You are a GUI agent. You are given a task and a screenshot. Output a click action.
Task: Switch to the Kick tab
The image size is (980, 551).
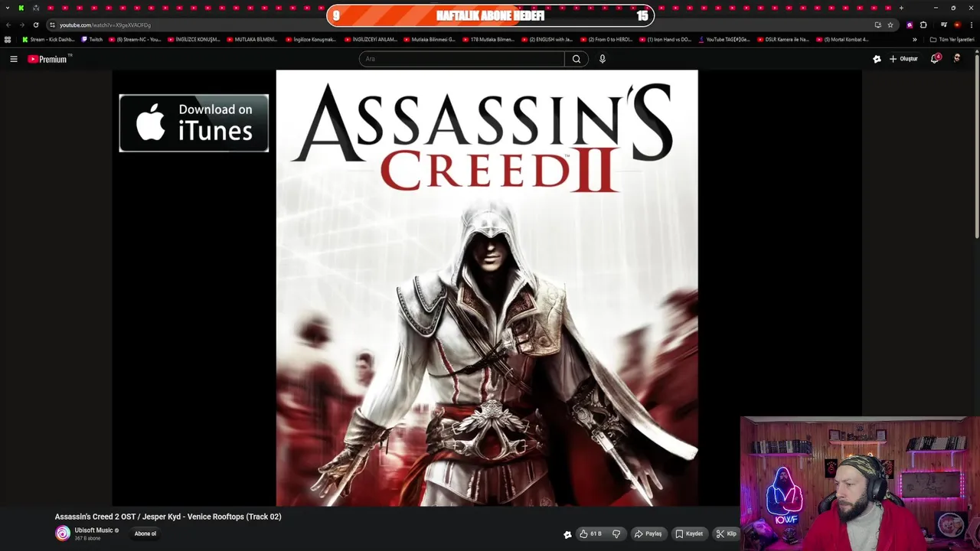(x=21, y=8)
